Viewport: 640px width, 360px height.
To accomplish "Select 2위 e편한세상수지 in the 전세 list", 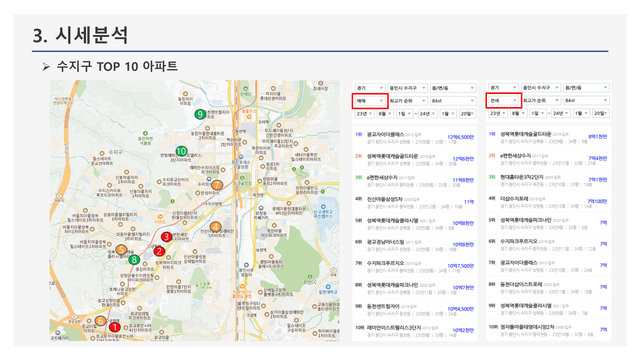I will click(548, 159).
